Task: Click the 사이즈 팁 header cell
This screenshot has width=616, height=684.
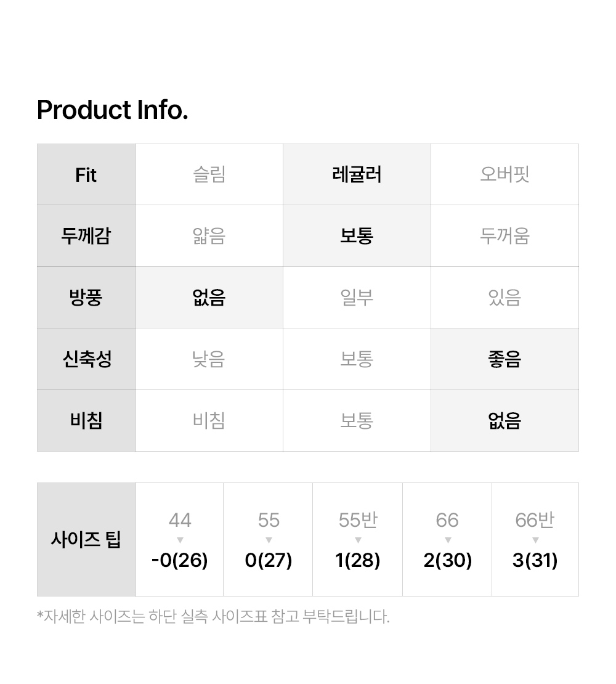Action: (86, 540)
